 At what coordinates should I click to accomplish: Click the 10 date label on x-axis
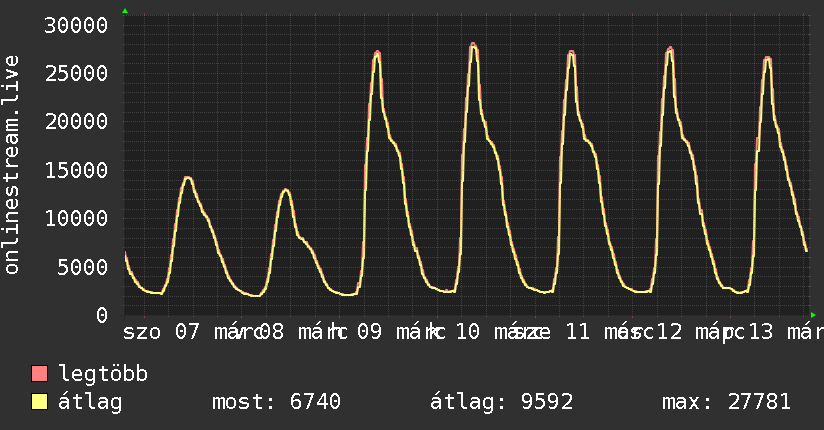coord(468,332)
